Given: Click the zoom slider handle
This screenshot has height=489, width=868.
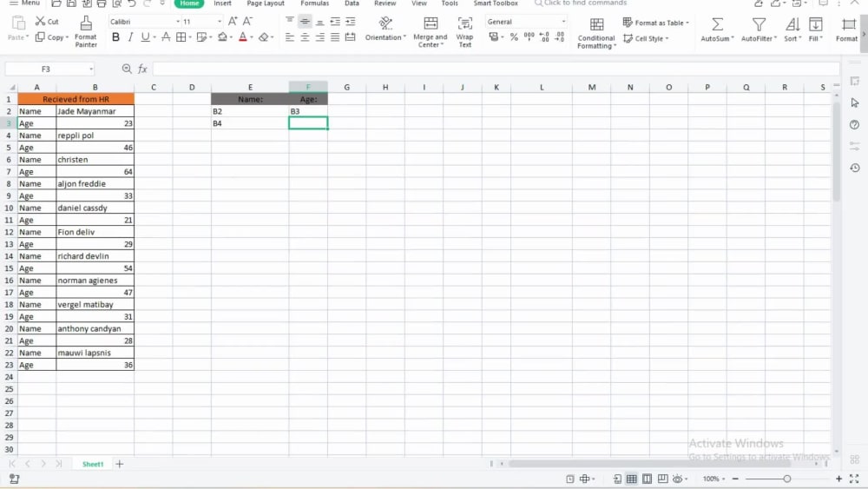Looking at the screenshot, I should coord(786,479).
